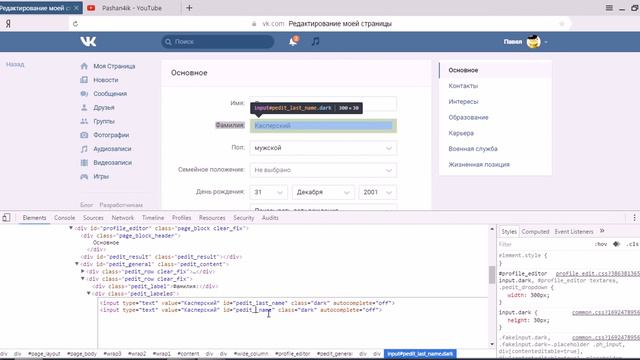Open profile_edit.css source link
The height and width of the screenshot is (360, 640).
tap(598, 273)
